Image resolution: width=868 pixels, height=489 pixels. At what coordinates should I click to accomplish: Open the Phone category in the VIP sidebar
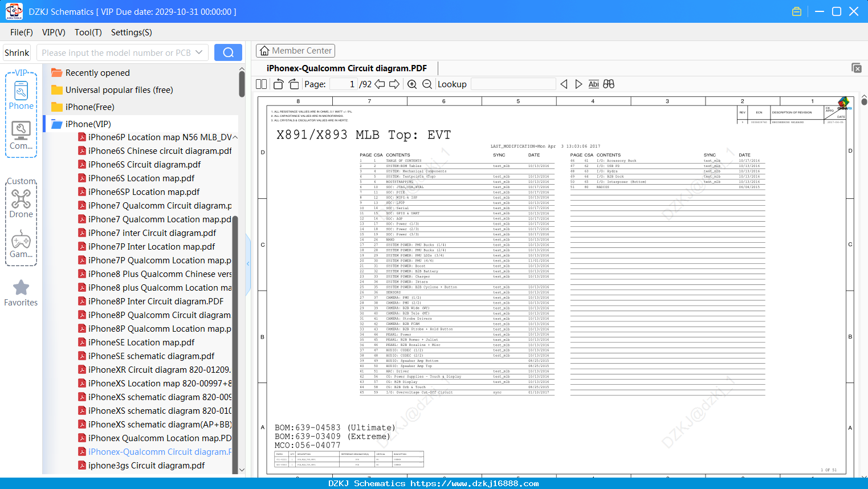pos(21,95)
